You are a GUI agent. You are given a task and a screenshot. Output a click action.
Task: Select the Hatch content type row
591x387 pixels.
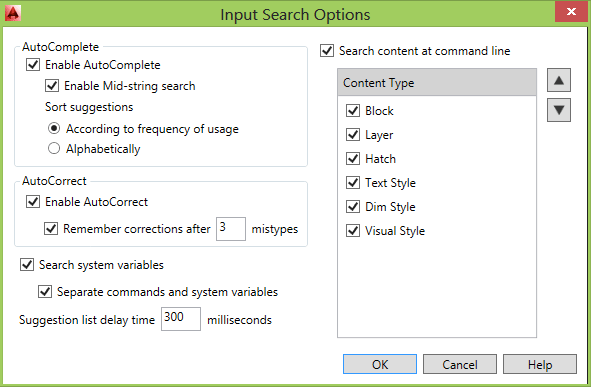[437, 159]
